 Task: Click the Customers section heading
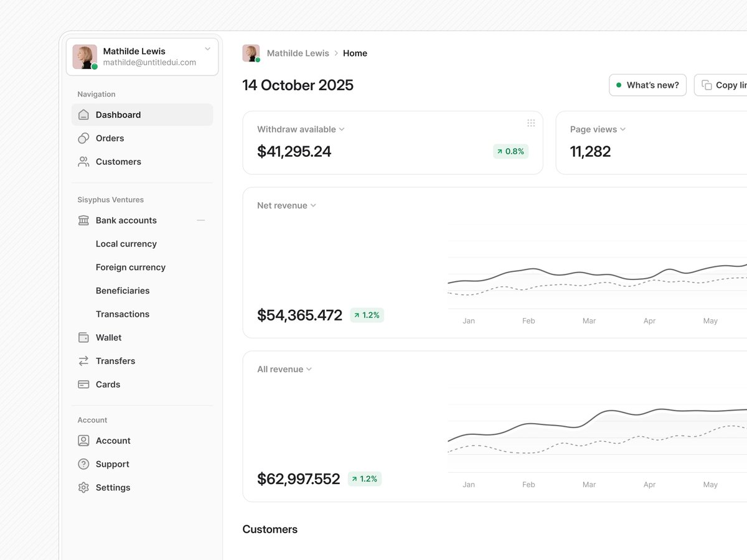coord(270,530)
